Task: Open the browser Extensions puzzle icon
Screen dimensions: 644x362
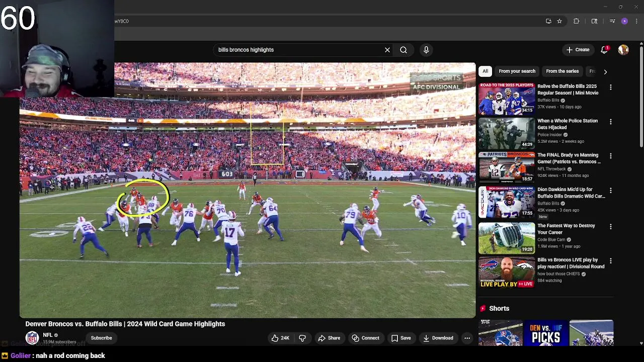Action: [577, 21]
